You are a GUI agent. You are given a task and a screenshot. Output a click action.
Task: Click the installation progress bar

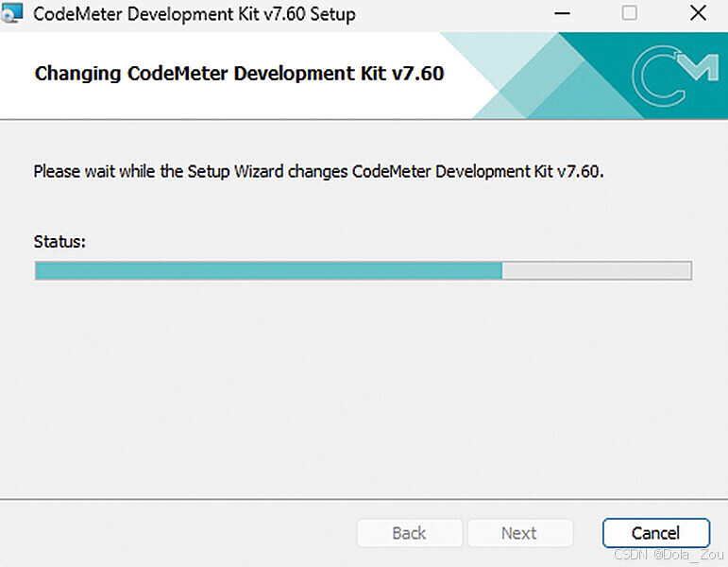tap(364, 270)
